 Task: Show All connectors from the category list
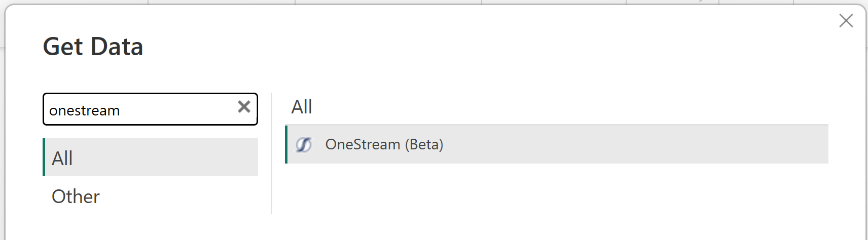pyautogui.click(x=62, y=158)
